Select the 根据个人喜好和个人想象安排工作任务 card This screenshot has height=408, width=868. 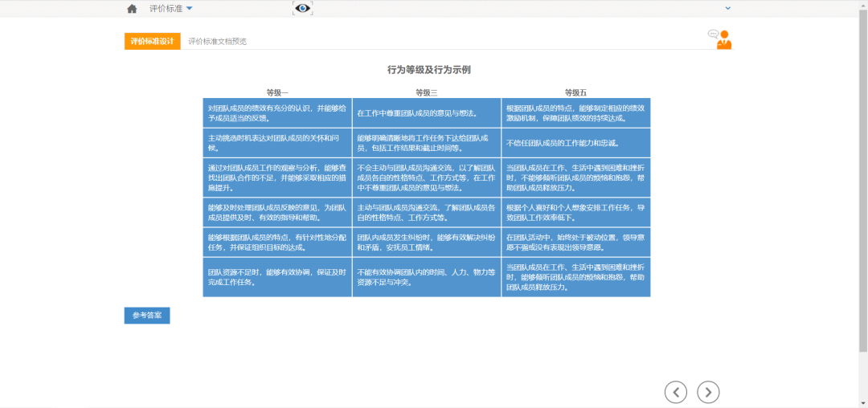[x=575, y=212]
